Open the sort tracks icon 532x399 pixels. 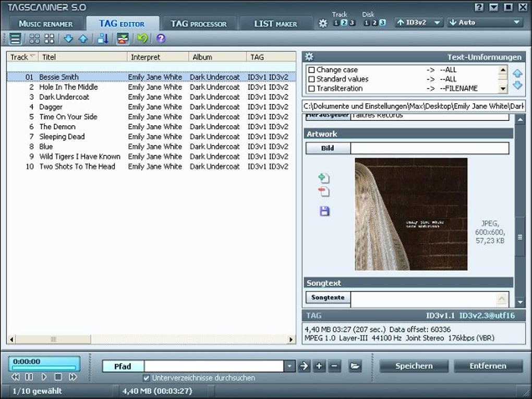pos(103,38)
